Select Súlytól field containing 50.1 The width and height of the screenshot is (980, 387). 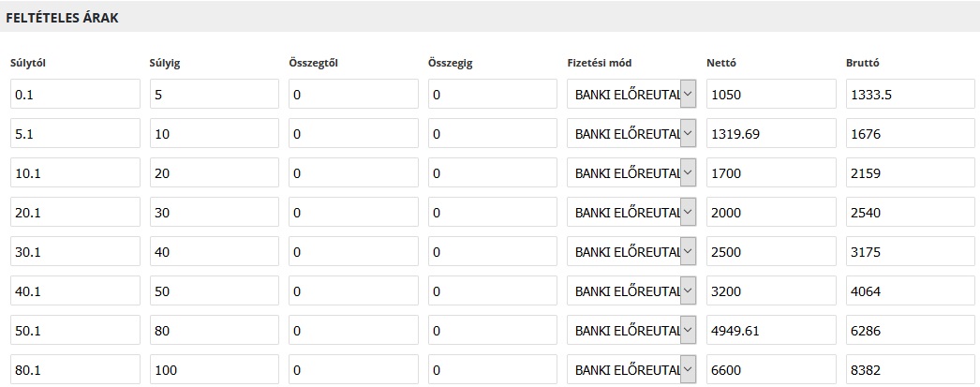pyautogui.click(x=75, y=330)
